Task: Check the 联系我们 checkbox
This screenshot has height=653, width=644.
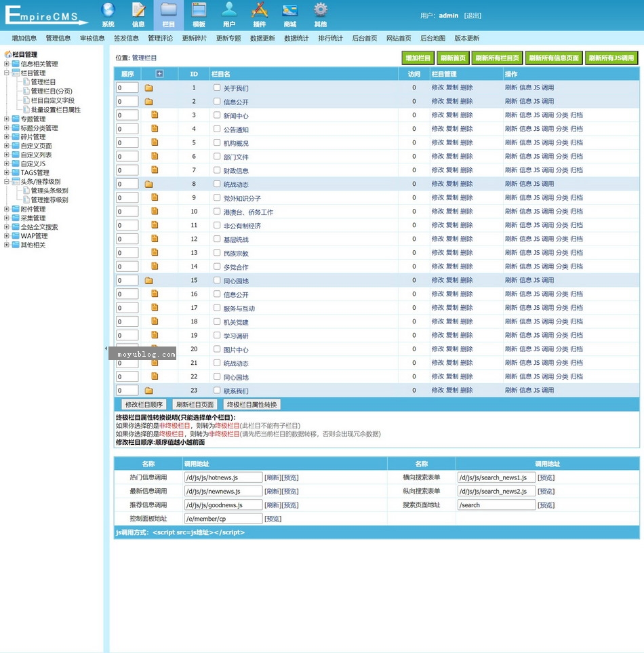Action: [217, 390]
